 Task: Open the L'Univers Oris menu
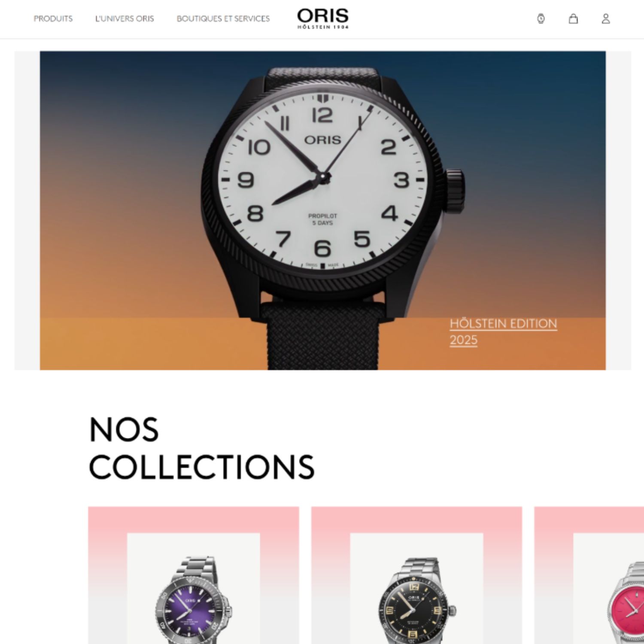coord(125,19)
